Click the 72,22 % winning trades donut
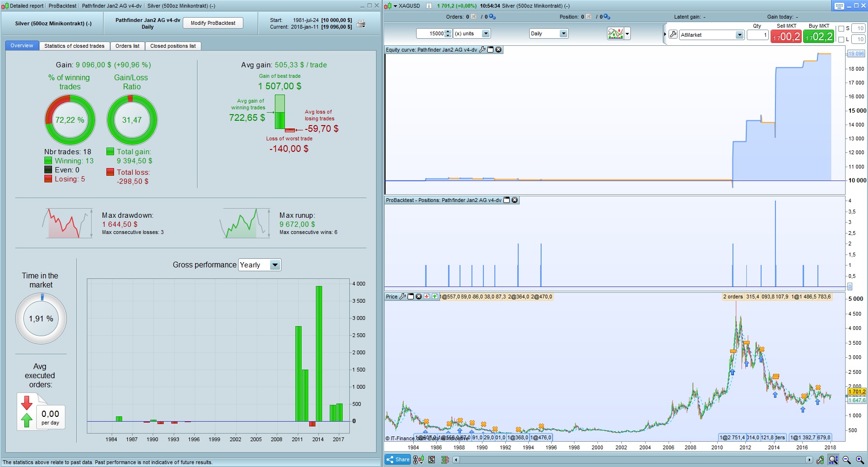868x467 pixels. (x=70, y=120)
